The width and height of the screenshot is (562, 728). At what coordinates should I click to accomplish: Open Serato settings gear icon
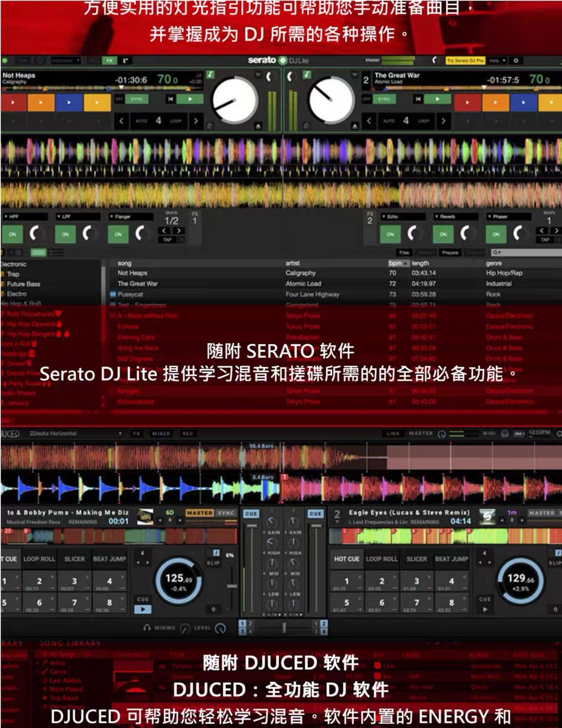click(x=516, y=61)
